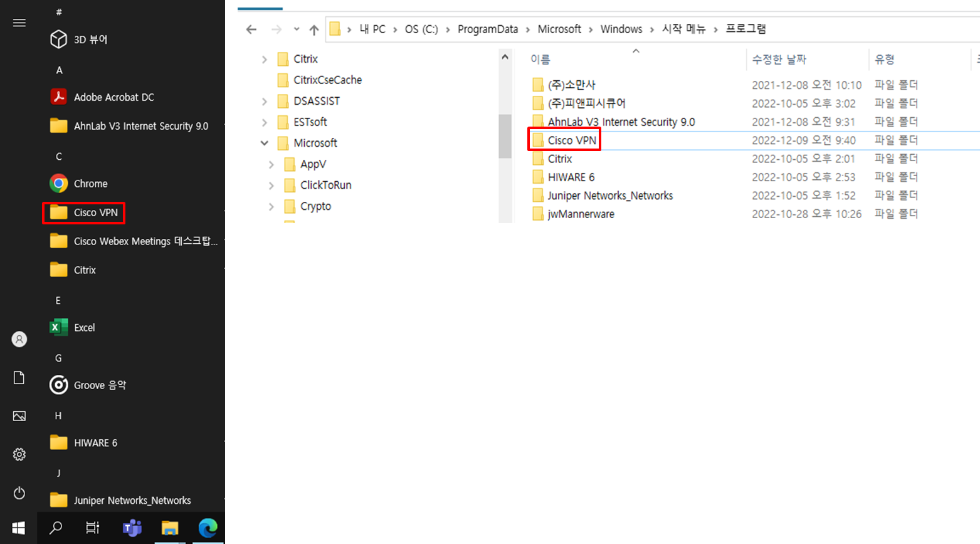Open Pictures icon in Start sidebar
This screenshot has width=980, height=544.
tap(19, 416)
